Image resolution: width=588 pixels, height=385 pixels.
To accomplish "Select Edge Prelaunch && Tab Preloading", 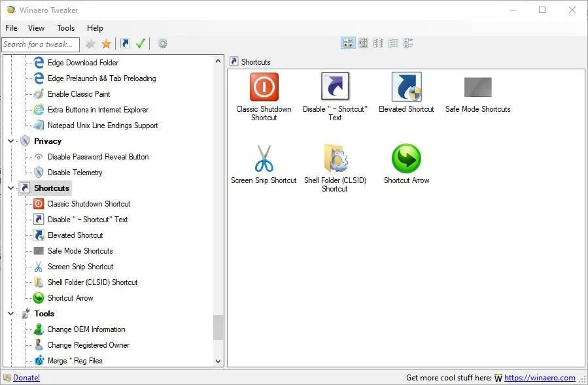I will tap(101, 78).
